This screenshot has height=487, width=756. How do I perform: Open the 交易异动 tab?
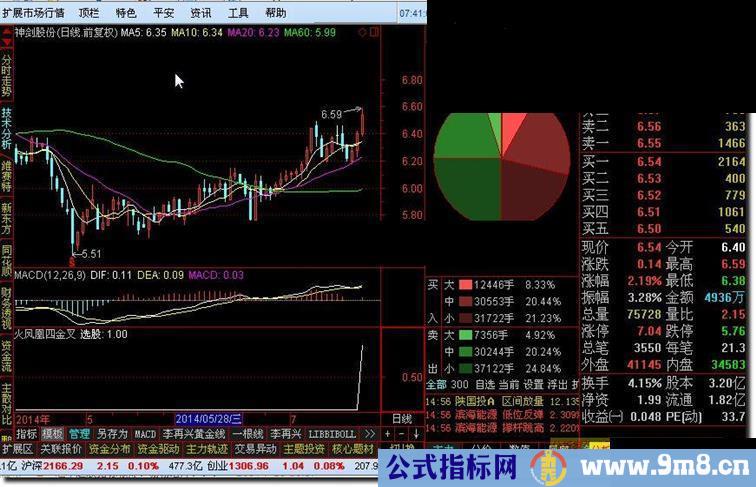(256, 449)
